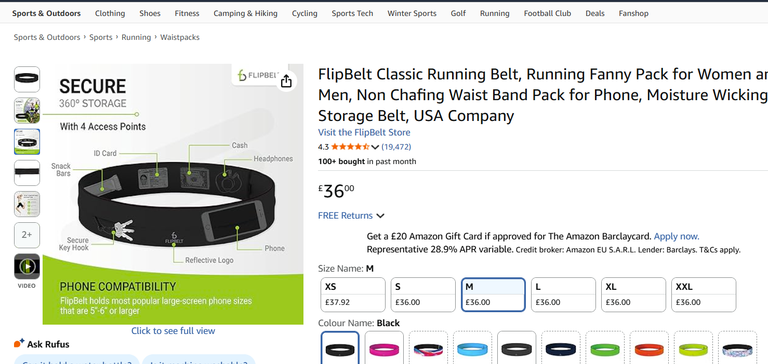Play the product video thumbnail

coord(27,267)
